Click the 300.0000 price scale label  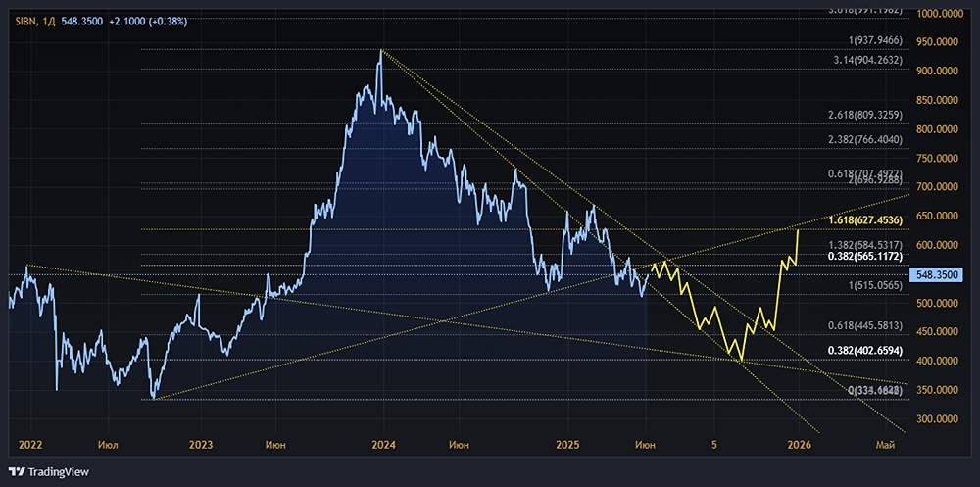coord(939,418)
